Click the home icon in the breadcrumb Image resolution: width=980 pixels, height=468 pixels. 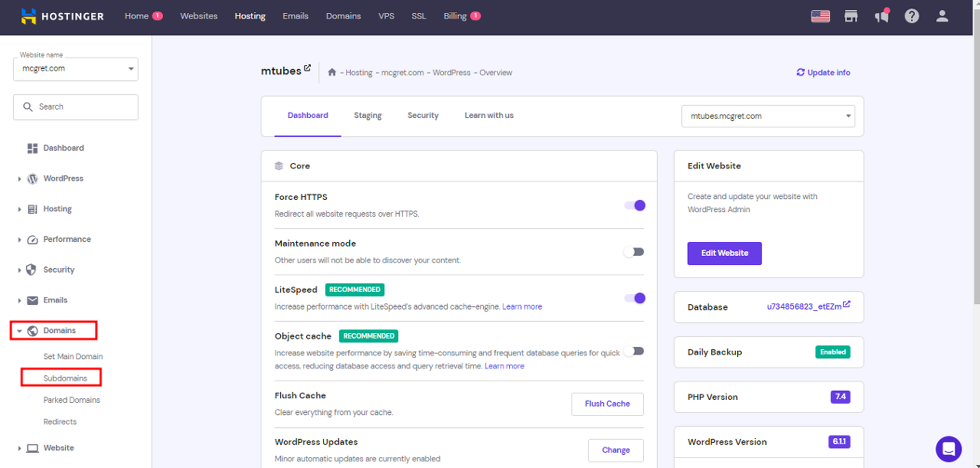coord(332,73)
